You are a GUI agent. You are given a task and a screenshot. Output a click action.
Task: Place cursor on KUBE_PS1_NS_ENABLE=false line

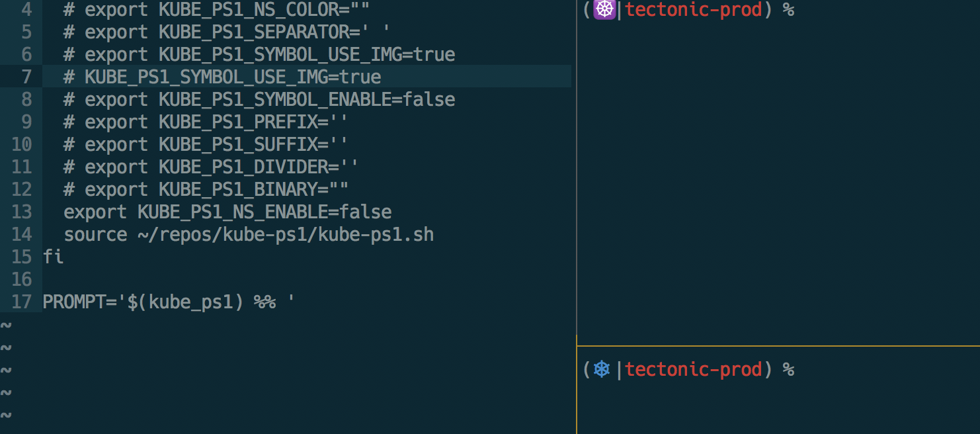click(x=227, y=212)
